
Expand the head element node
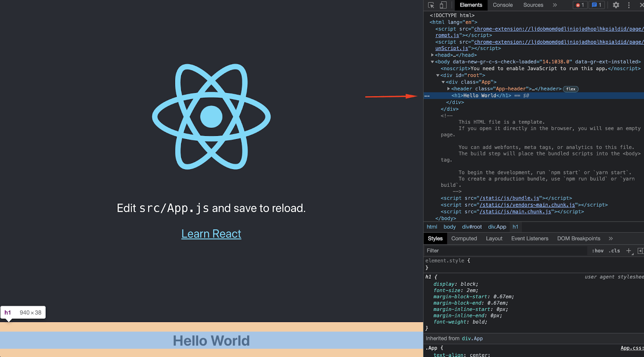432,55
